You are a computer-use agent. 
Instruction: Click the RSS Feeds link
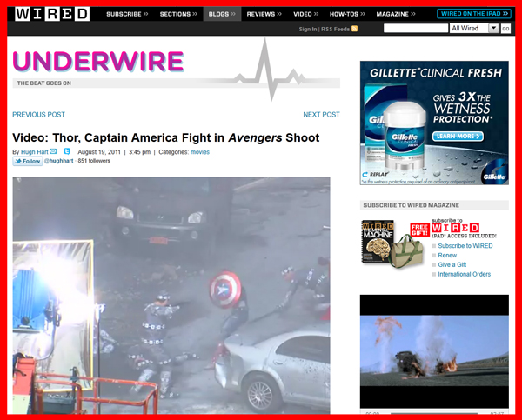[335, 29]
